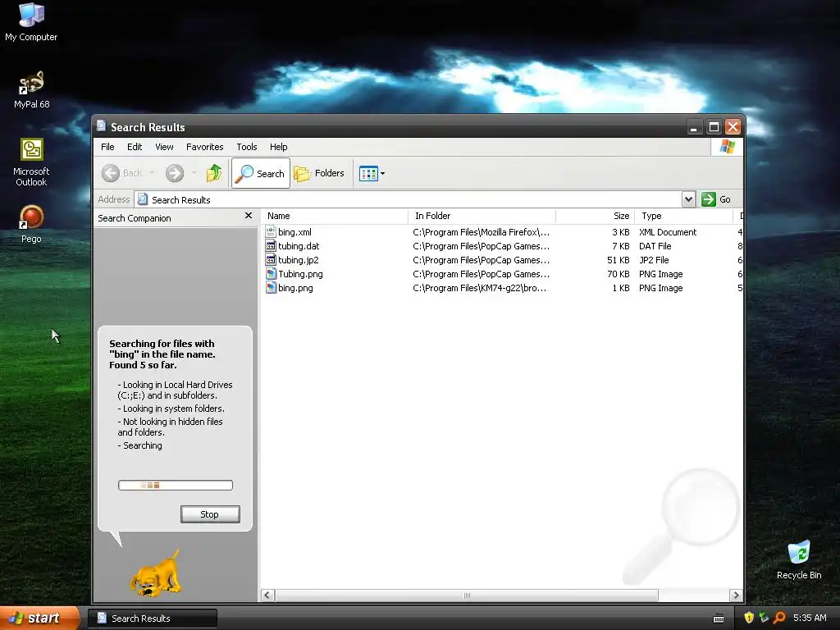The image size is (840, 630).
Task: Sort results by Name column
Action: tap(336, 216)
